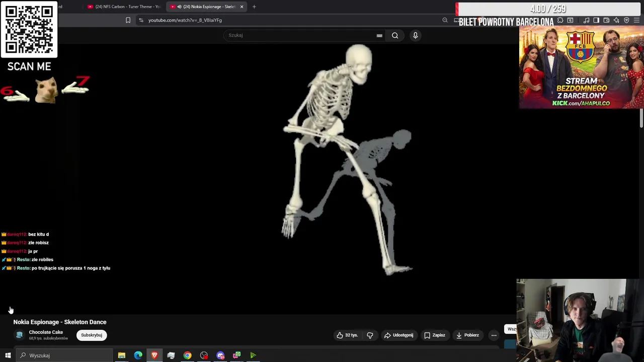Open the on-screen keyboard icon in the search box

point(379,35)
